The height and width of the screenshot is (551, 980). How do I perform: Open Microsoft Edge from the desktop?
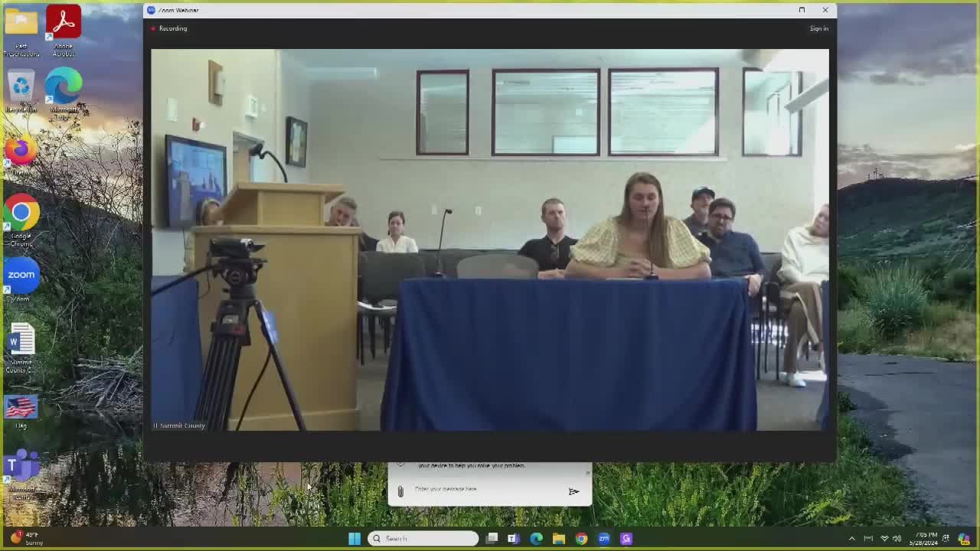coord(64,84)
